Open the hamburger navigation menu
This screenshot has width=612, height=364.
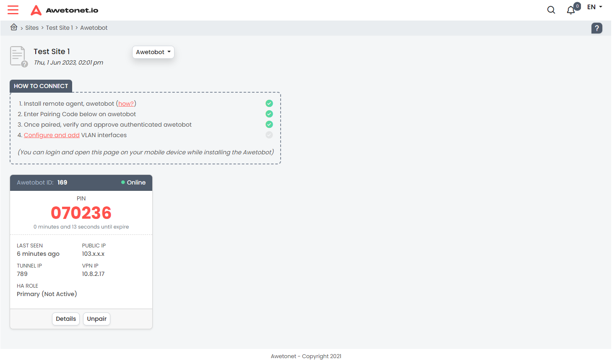13,10
